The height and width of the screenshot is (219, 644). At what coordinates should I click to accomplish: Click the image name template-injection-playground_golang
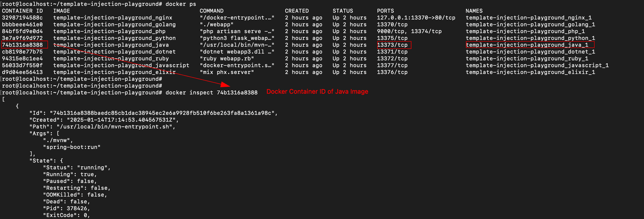(x=114, y=24)
